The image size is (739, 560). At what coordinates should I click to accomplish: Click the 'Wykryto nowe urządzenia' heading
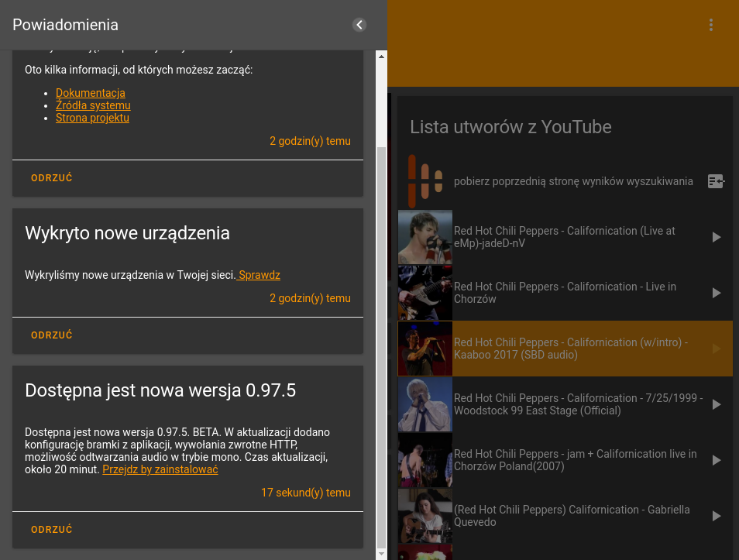coord(127,233)
